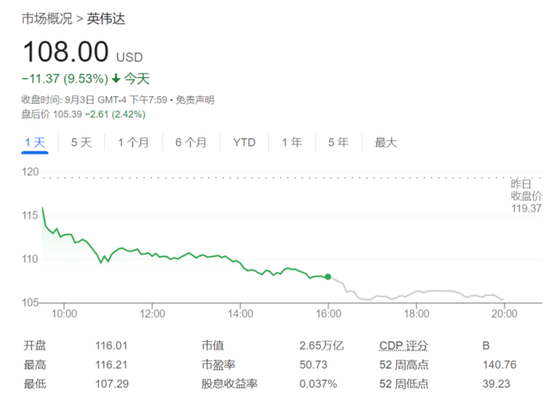This screenshot has width=550, height=402.
Task: Click the 10:00 x-axis label
Action: pyautogui.click(x=64, y=314)
